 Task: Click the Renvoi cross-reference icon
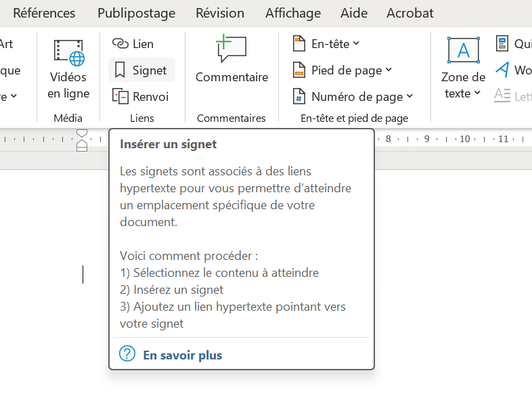pyautogui.click(x=120, y=97)
